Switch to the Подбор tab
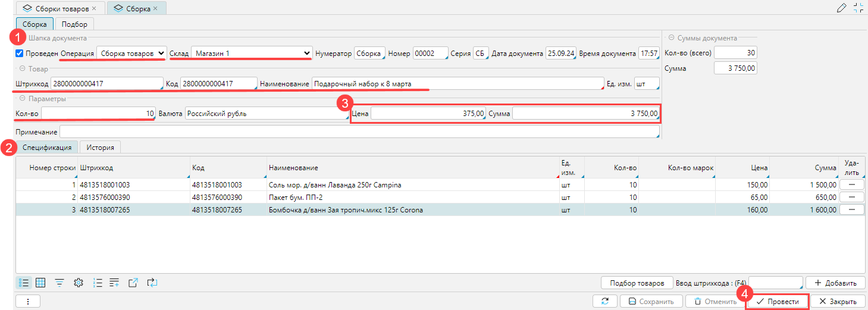Image resolution: width=868 pixels, height=310 pixels. point(75,24)
